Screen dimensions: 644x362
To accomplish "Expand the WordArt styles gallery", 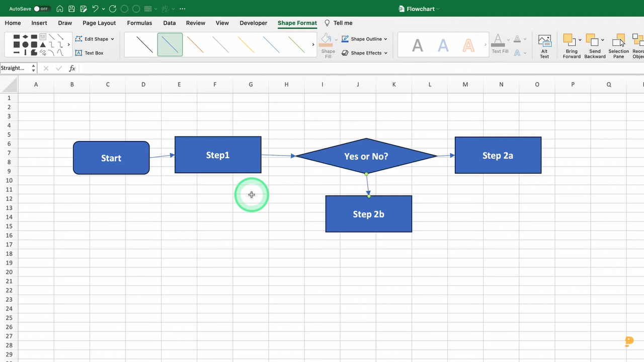I will 486,45.
